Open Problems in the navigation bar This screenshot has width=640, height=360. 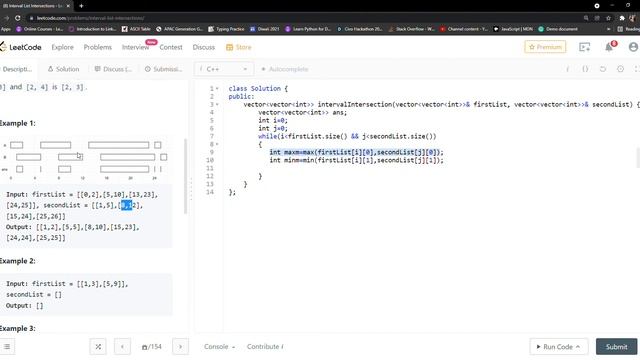(98, 47)
